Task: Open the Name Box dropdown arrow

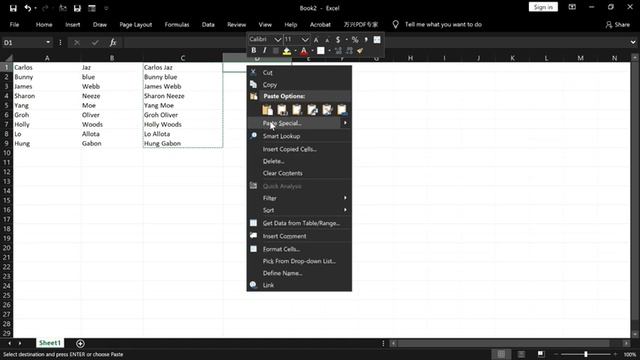Action: [48, 42]
